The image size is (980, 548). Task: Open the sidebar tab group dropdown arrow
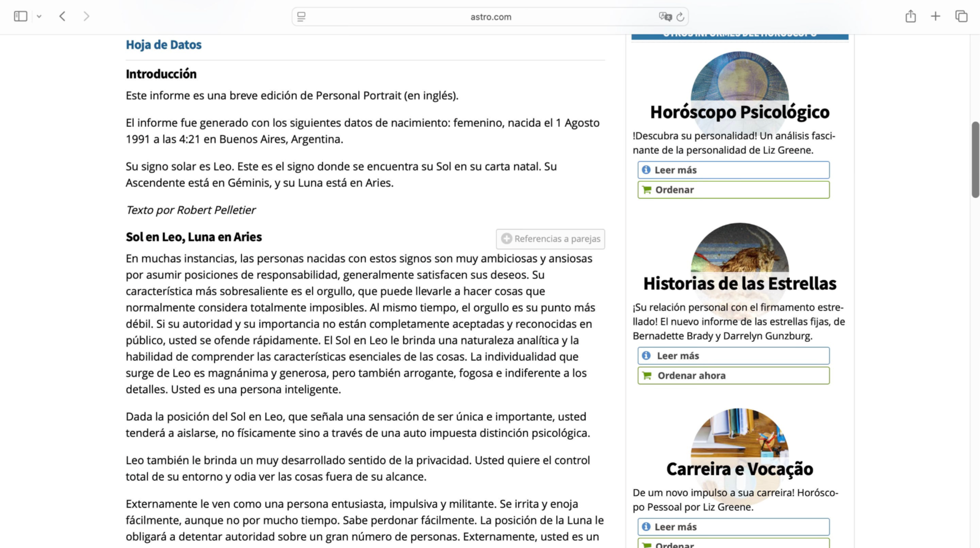click(39, 16)
